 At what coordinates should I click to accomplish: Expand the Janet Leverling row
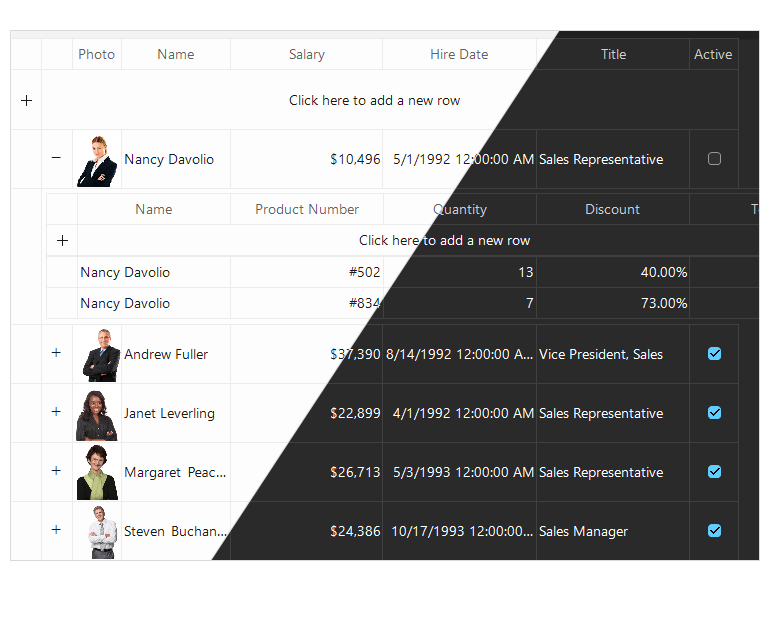(56, 412)
